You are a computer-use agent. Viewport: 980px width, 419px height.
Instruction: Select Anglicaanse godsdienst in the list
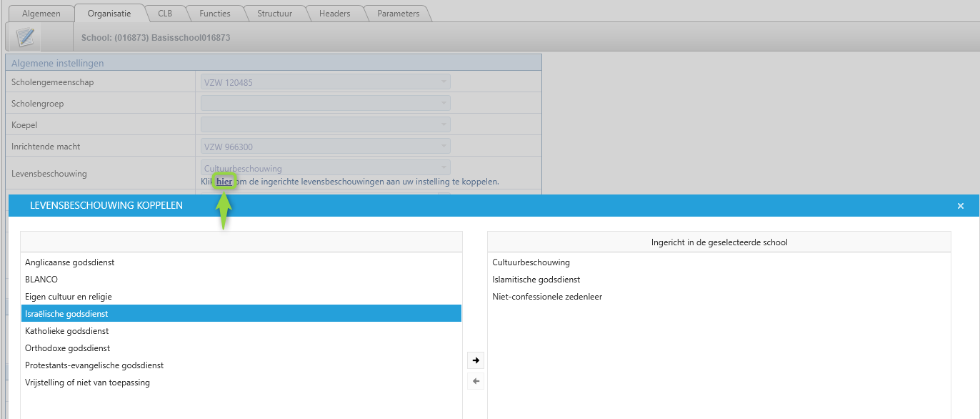(70, 262)
